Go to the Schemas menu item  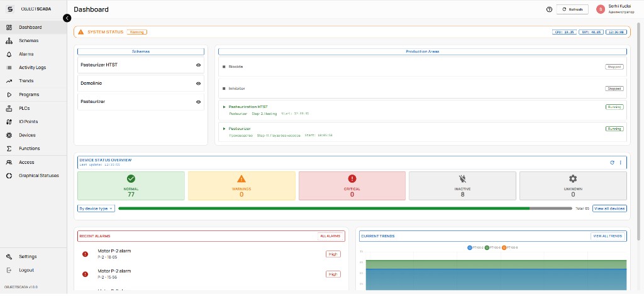click(34, 41)
